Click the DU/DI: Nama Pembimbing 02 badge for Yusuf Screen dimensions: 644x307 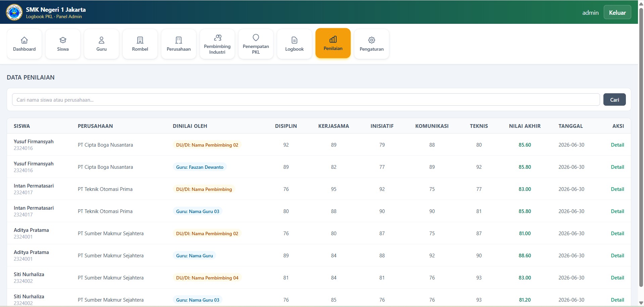[207, 145]
